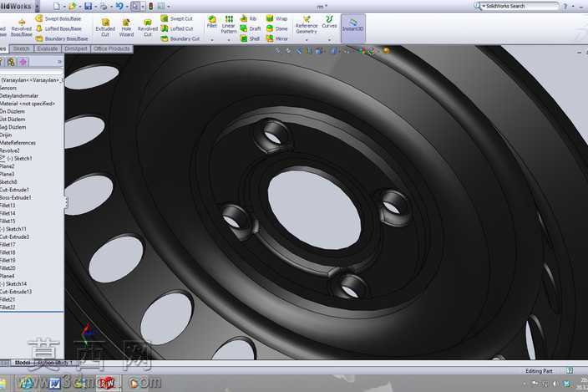
Task: Apply the Draft feature
Action: coord(250,28)
